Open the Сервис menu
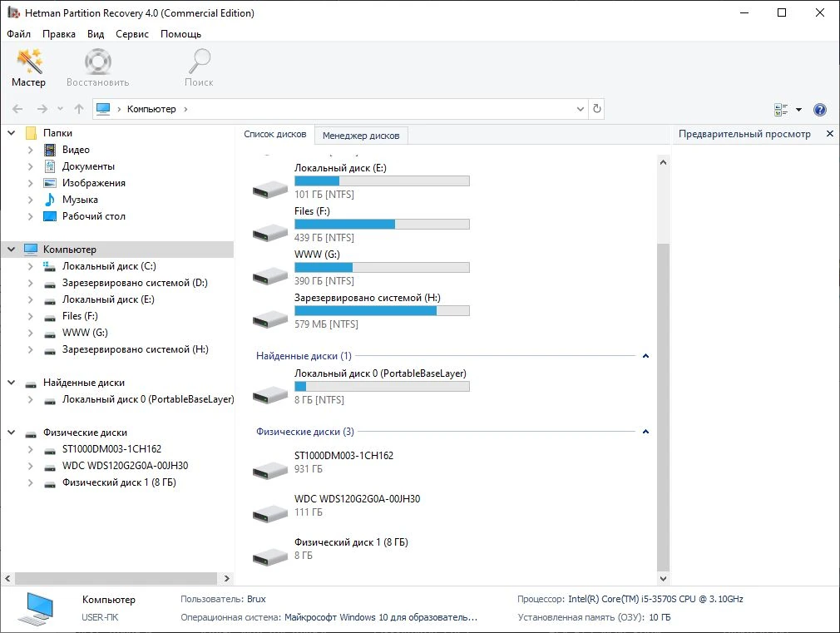840x633 pixels. (131, 34)
